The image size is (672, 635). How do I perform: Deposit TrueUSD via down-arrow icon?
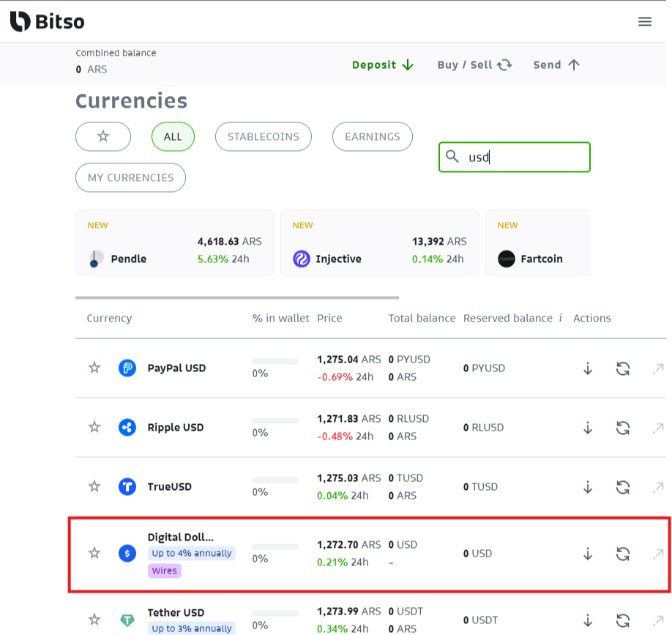588,486
